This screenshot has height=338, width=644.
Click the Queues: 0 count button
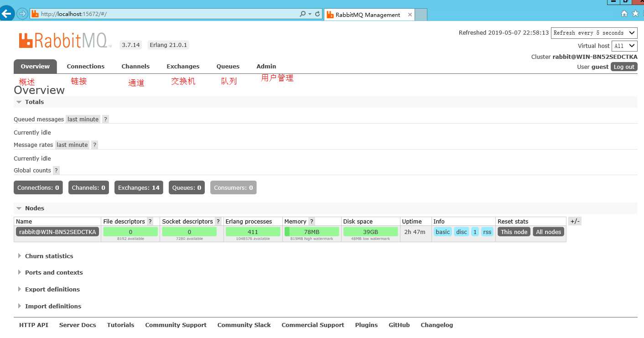pyautogui.click(x=187, y=187)
